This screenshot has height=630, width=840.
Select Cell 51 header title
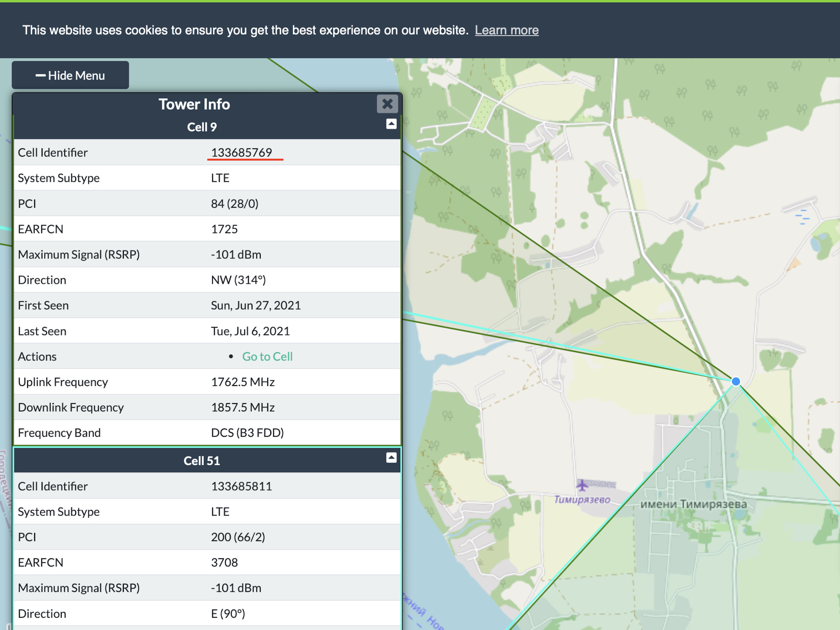(x=202, y=461)
